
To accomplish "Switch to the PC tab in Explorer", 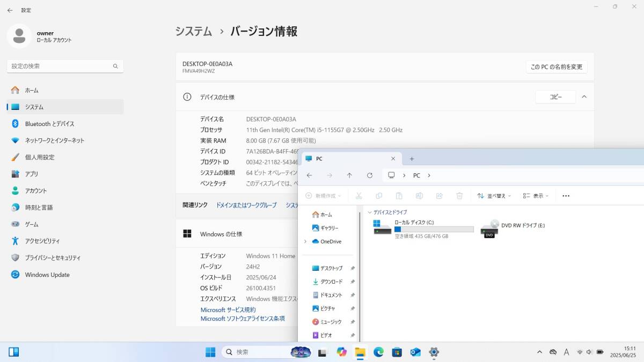I will (x=319, y=159).
